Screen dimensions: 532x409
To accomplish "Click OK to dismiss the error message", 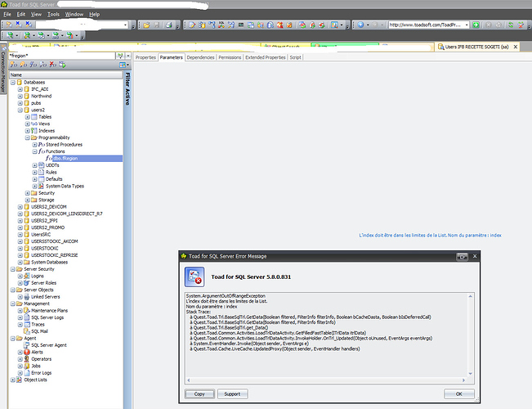I will point(459,394).
